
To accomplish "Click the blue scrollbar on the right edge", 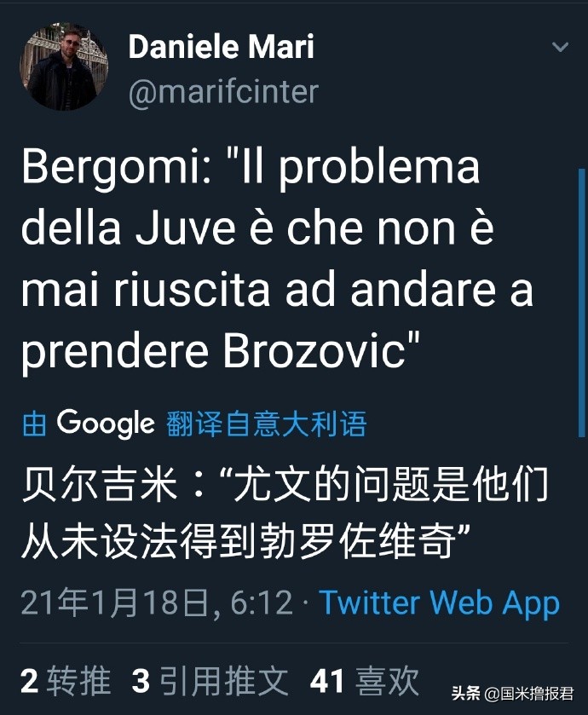I will (x=582, y=303).
